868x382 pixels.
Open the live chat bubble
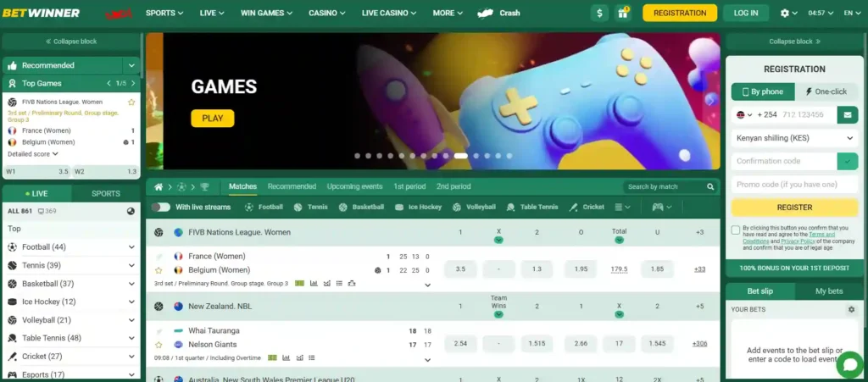pos(850,364)
